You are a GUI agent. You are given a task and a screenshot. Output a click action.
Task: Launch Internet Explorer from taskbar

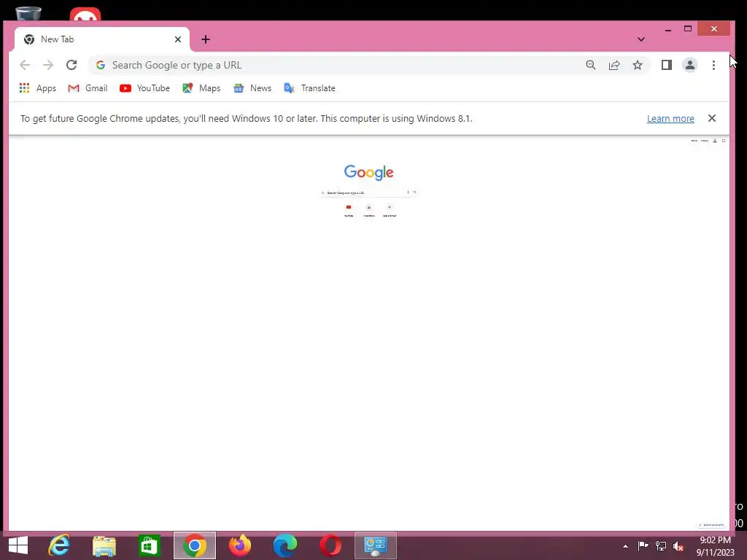59,545
